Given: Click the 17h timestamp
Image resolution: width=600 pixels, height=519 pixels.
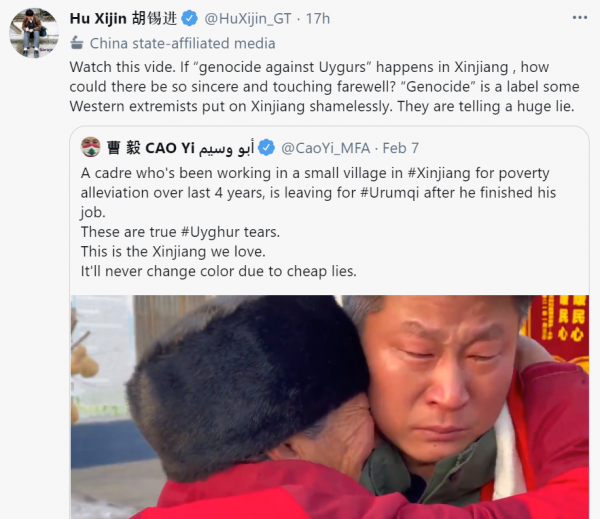Looking at the screenshot, I should (318, 18).
